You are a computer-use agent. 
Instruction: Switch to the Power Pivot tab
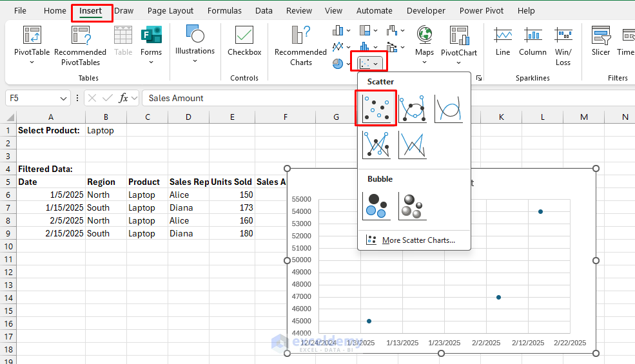pyautogui.click(x=481, y=11)
